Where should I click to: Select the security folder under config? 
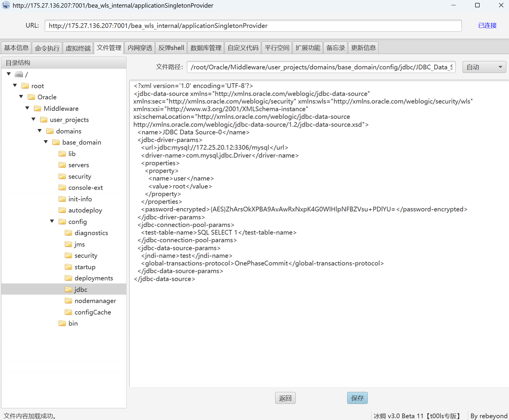pyautogui.click(x=86, y=255)
